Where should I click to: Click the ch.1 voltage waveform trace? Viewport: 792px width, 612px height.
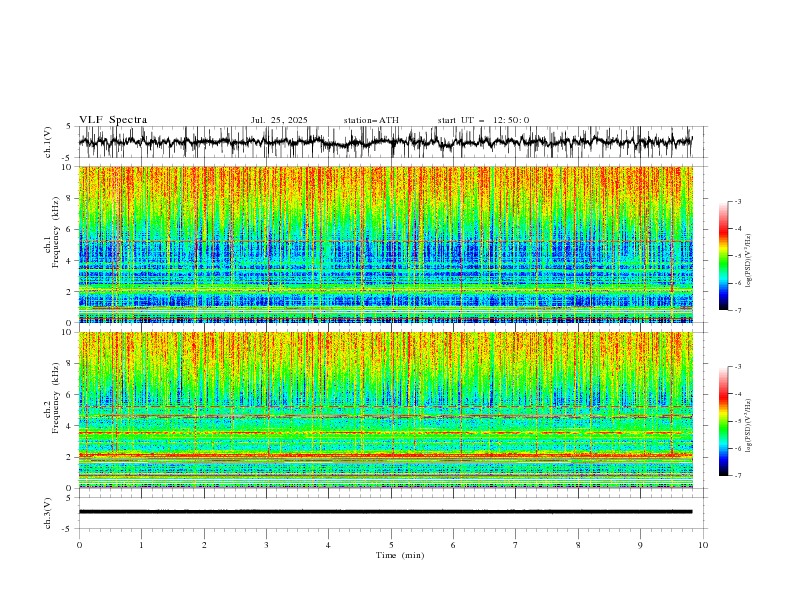click(x=385, y=142)
